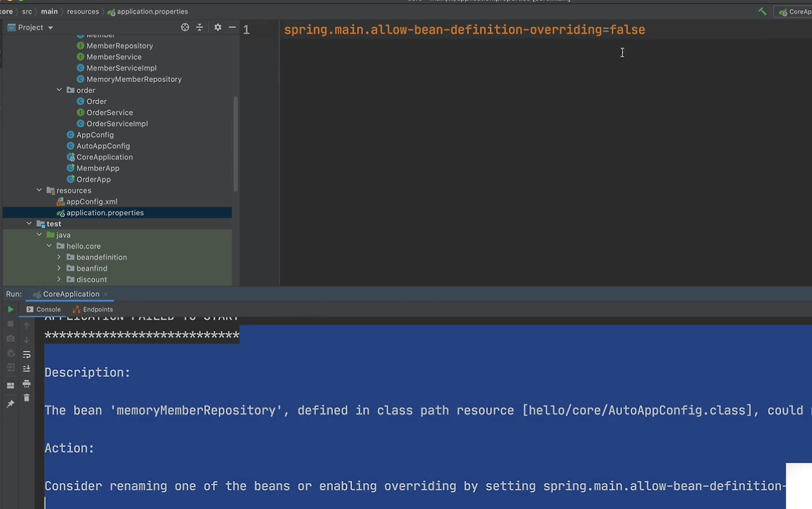Rerun CoreApplication with green play icon
The width and height of the screenshot is (812, 509).
pos(10,309)
